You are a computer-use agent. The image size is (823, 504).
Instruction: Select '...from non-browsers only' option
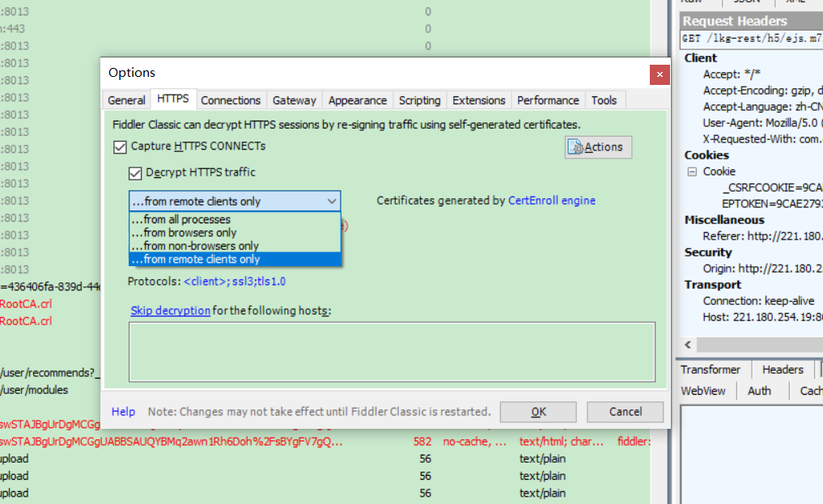pyautogui.click(x=235, y=245)
